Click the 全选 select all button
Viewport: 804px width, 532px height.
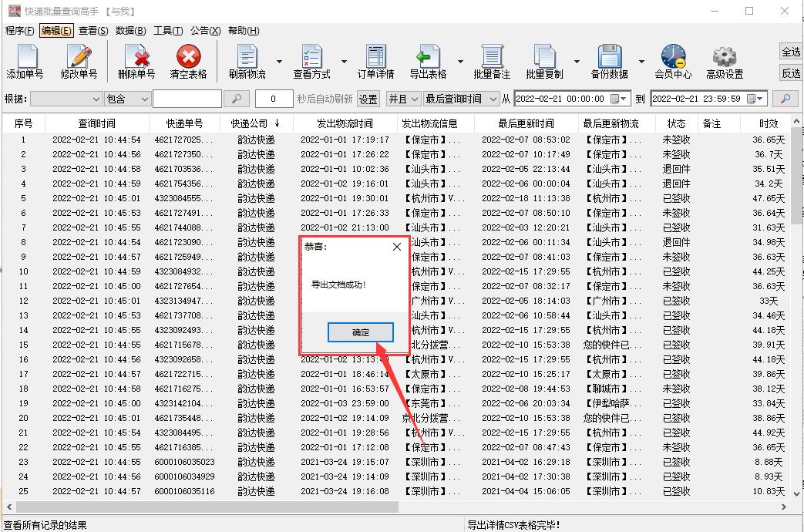[791, 52]
